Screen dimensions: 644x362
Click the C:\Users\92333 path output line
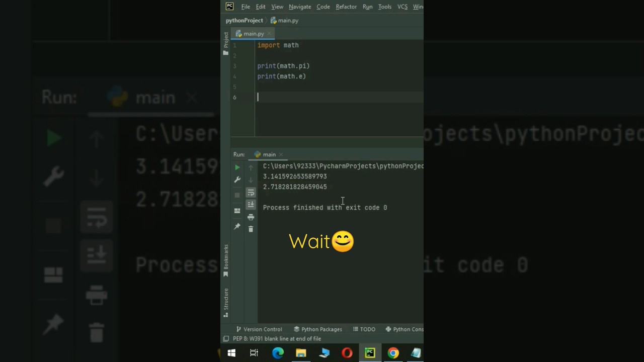343,166
